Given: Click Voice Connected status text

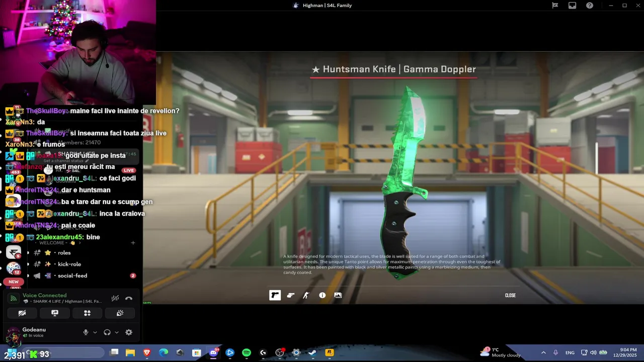Looking at the screenshot, I should click(x=44, y=296).
